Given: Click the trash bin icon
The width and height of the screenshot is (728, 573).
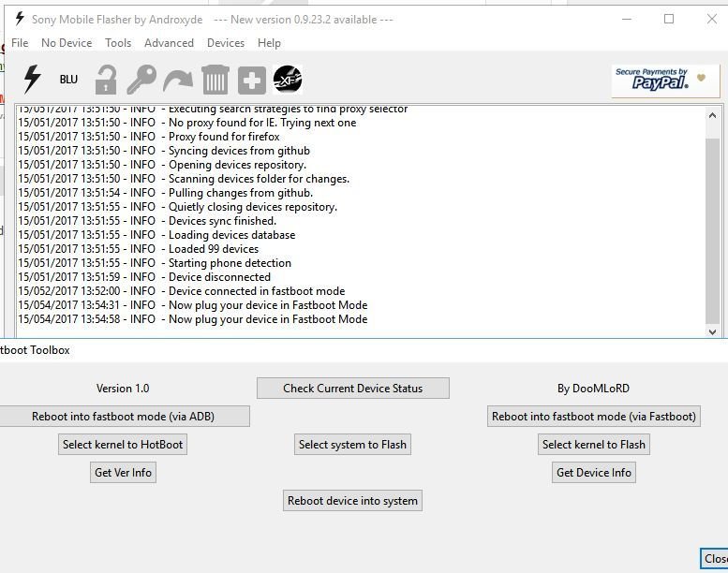Looking at the screenshot, I should coord(215,80).
